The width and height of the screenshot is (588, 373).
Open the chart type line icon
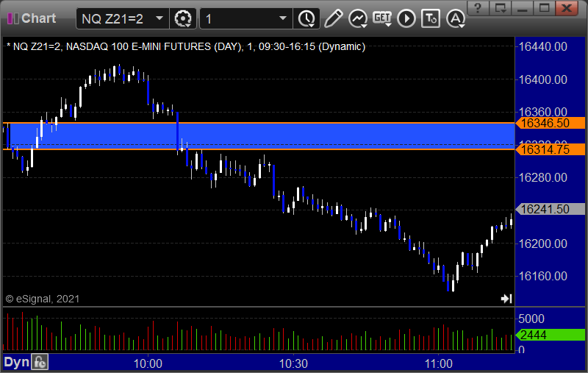pyautogui.click(x=357, y=19)
